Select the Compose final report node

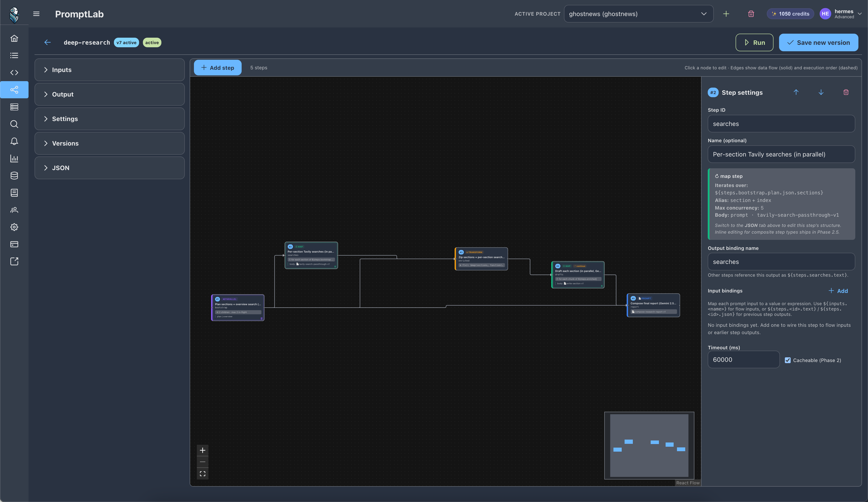coord(653,305)
